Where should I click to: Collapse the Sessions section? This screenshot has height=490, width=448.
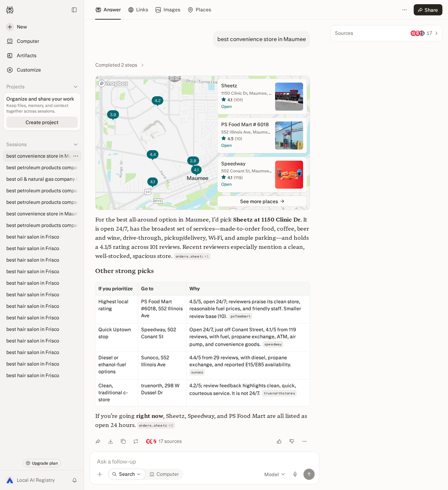(76, 145)
